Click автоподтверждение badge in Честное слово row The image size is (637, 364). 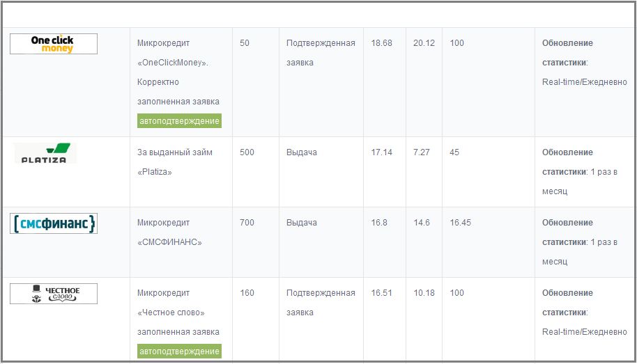179,351
